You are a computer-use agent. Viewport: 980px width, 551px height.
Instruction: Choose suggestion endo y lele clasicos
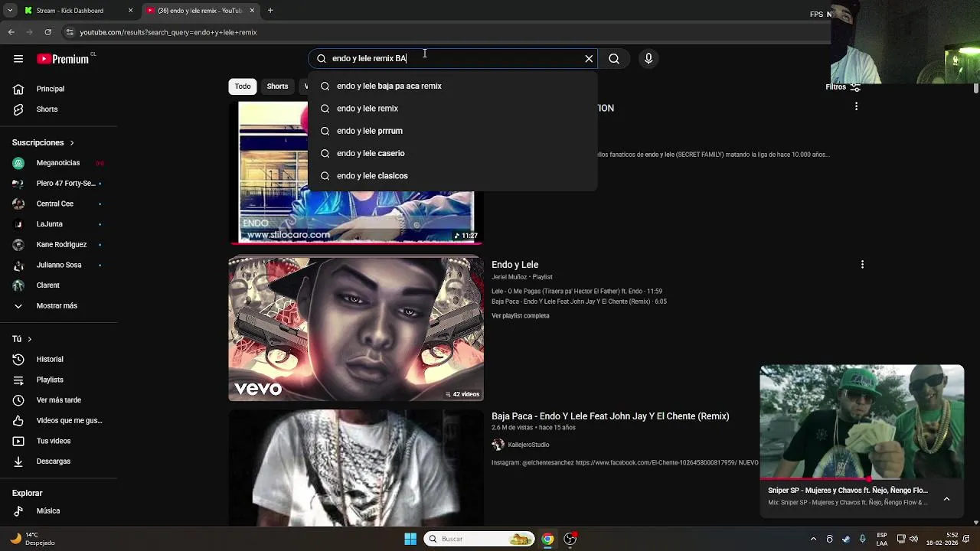(x=452, y=175)
